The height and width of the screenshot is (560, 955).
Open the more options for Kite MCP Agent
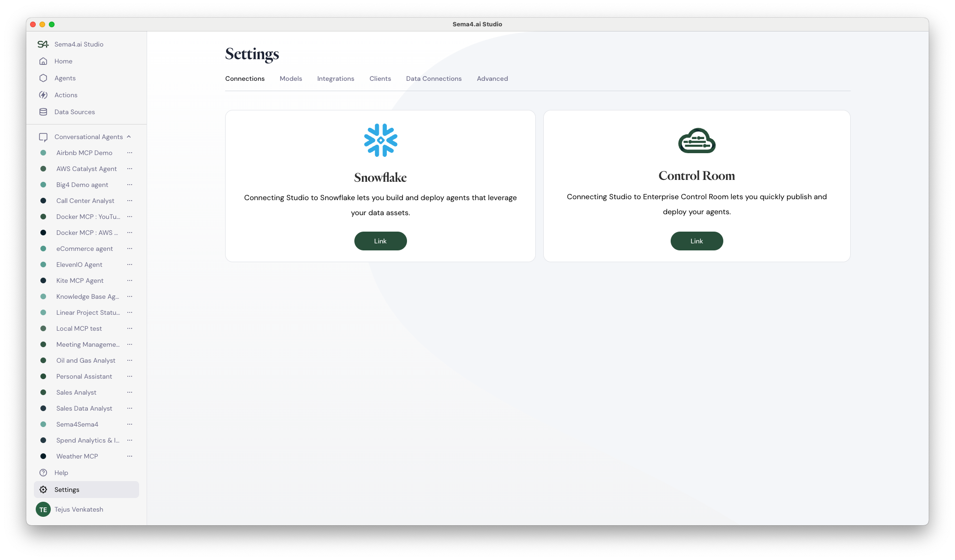[130, 280]
